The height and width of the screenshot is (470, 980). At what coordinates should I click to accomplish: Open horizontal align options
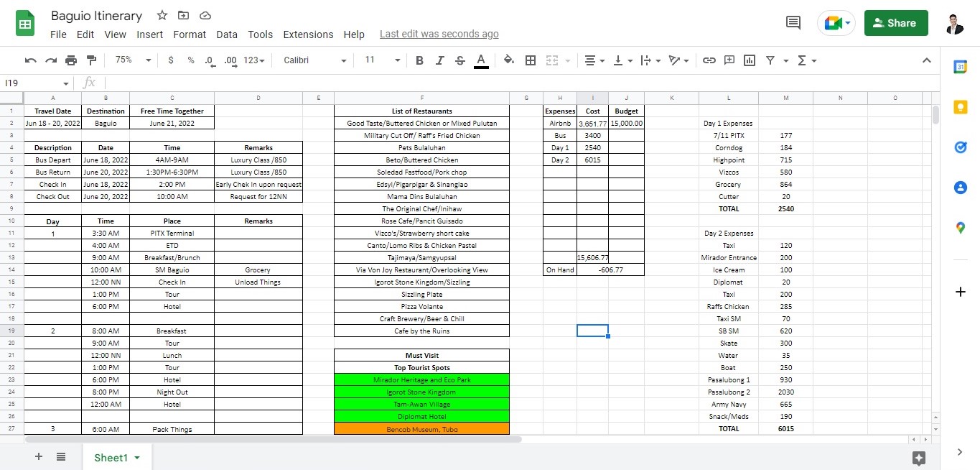[x=594, y=60]
